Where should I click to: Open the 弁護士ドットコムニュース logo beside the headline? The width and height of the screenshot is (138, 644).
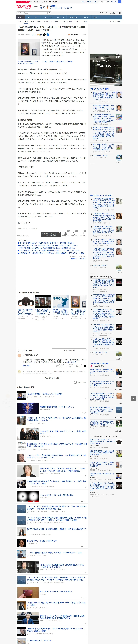(x=77, y=35)
